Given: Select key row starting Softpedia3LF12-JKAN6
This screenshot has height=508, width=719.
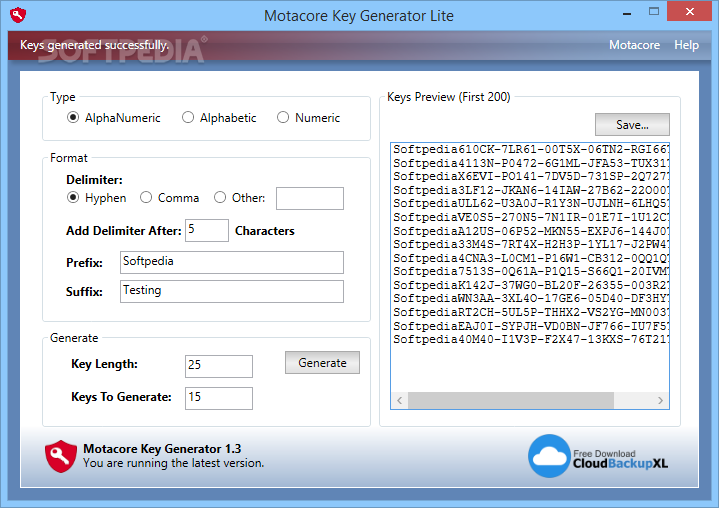Looking at the screenshot, I should 531,190.
